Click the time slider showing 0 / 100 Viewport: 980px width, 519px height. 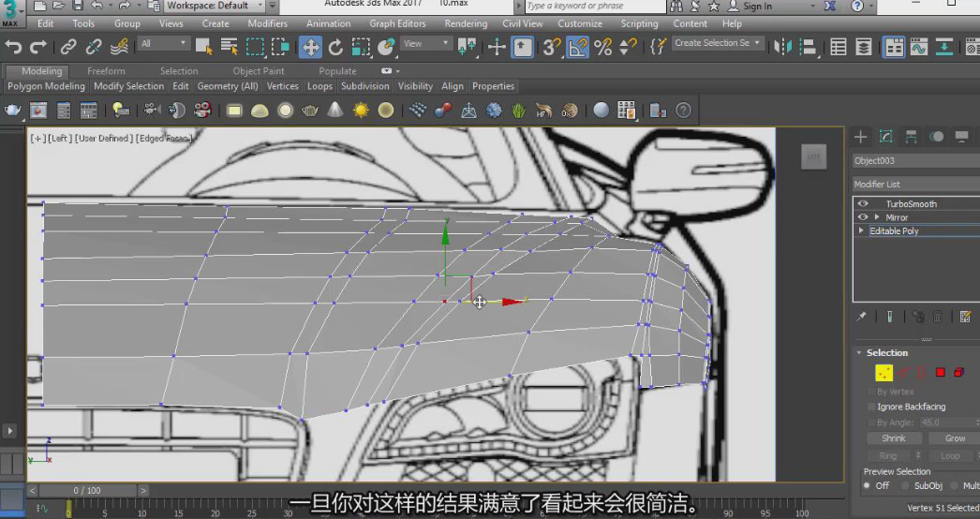[89, 490]
